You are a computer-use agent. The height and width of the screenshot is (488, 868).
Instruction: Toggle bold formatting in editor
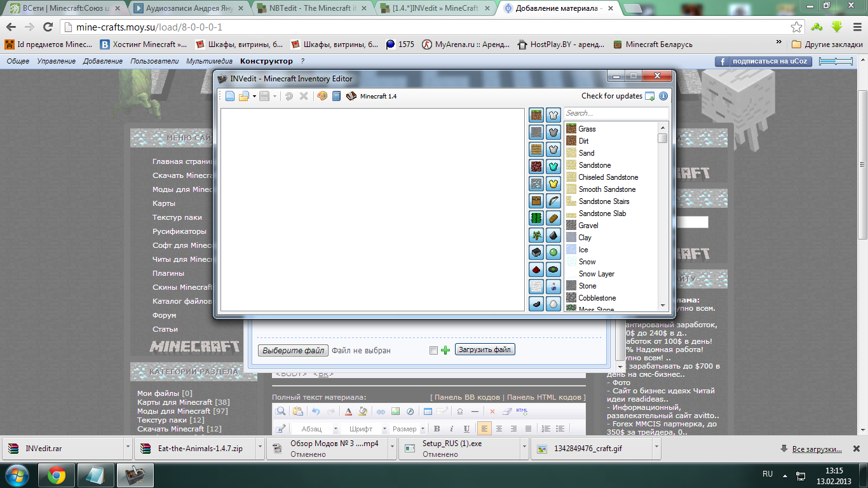point(437,429)
